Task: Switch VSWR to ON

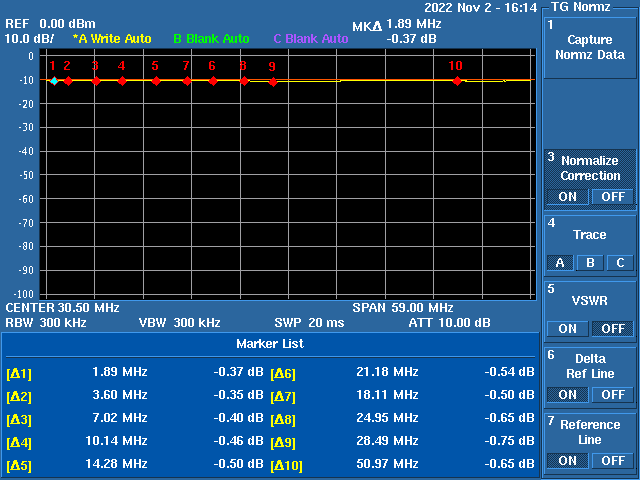Action: click(567, 329)
